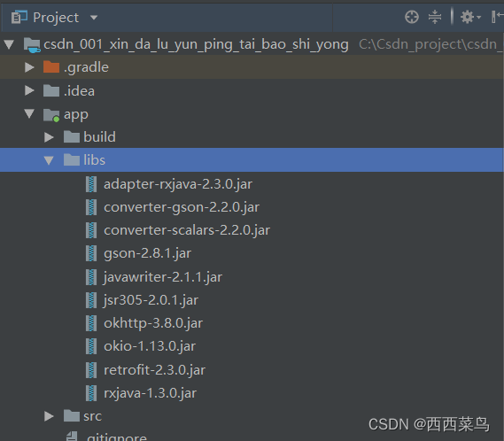The image size is (504, 441).
Task: Click the Project panel title label
Action: click(x=56, y=18)
